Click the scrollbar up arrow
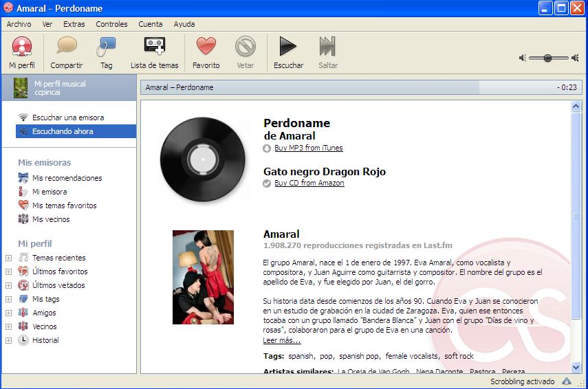 click(576, 107)
